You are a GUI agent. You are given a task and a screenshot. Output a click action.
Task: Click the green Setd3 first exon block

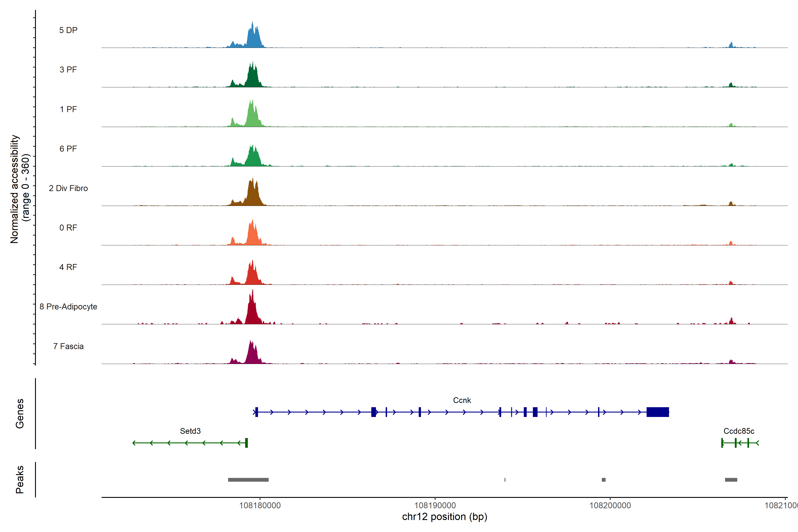coord(247,443)
